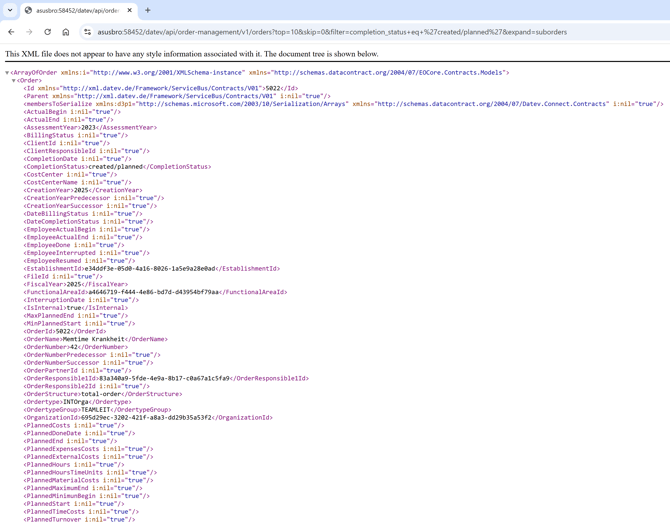Reload the current page
Image resolution: width=670 pixels, height=522 pixels.
click(47, 32)
